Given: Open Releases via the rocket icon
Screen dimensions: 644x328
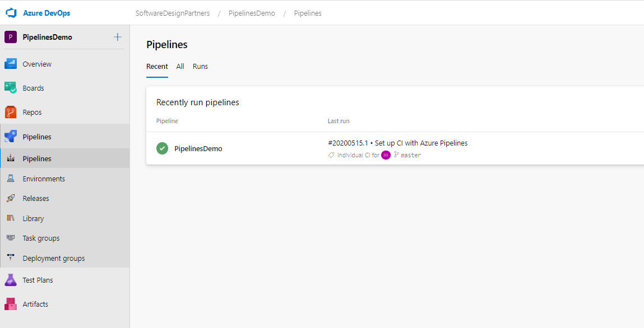Looking at the screenshot, I should coord(11,198).
